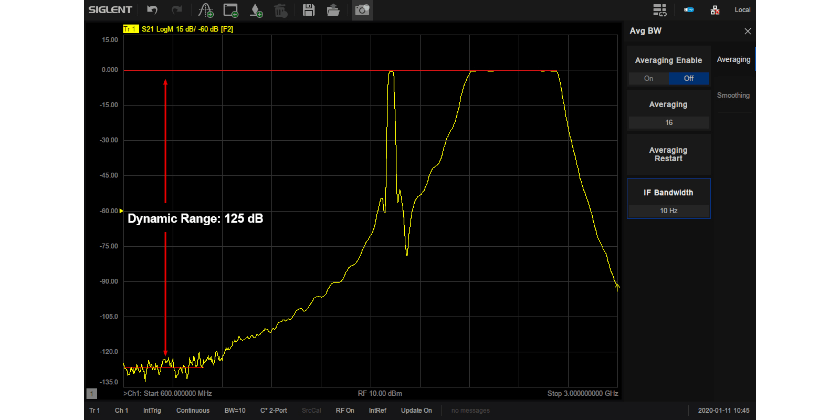The width and height of the screenshot is (840, 420).
Task: Take a screenshot with the camera icon
Action: click(361, 10)
